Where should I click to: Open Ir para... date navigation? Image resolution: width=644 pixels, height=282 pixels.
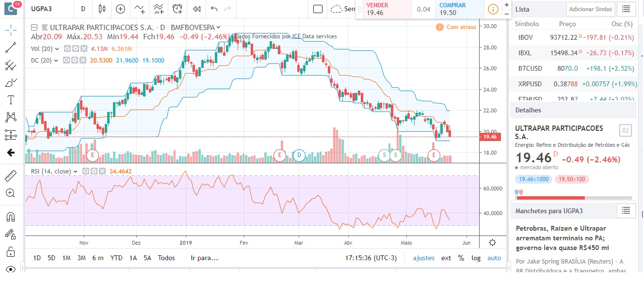coord(204,258)
